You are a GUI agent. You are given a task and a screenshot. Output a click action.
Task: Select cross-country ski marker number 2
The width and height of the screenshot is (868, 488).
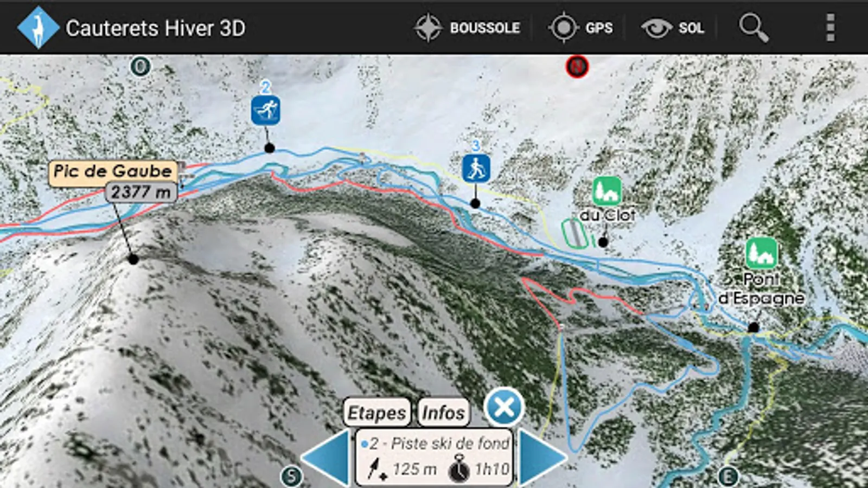click(265, 110)
